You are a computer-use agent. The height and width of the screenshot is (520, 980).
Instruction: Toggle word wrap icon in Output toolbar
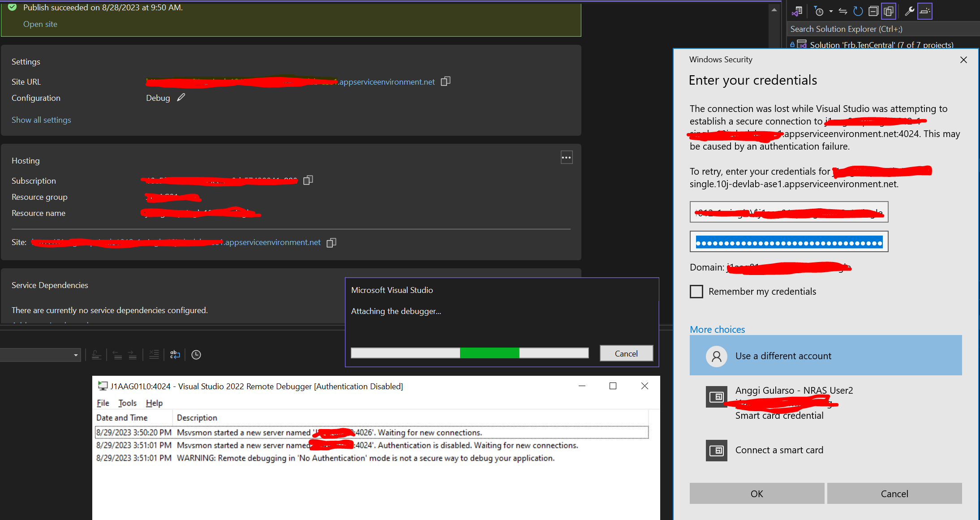point(175,355)
